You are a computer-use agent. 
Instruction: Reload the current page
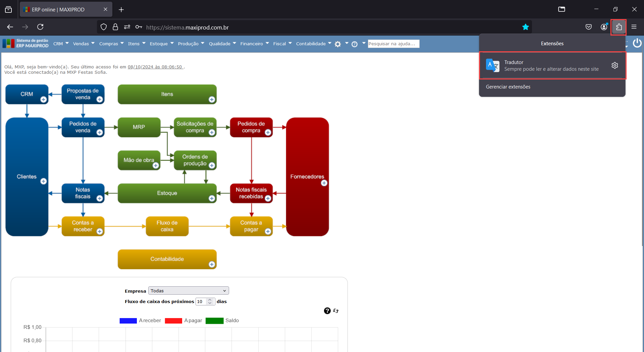(x=40, y=27)
